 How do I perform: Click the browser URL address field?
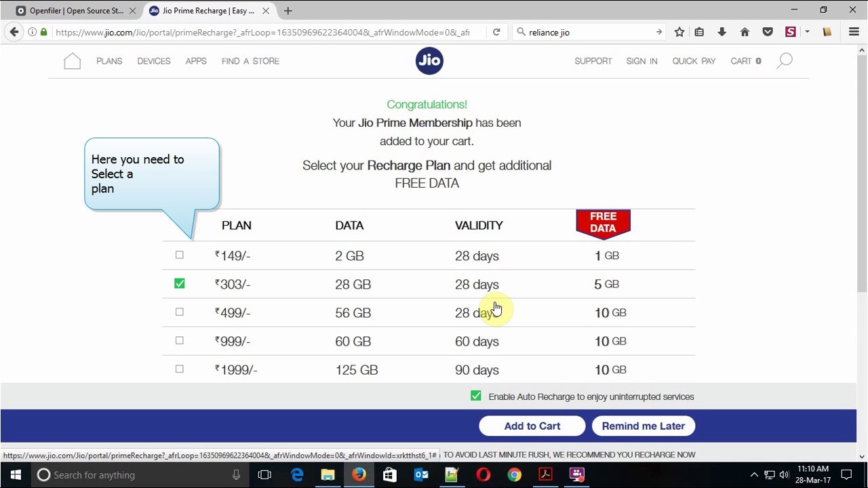pyautogui.click(x=262, y=32)
